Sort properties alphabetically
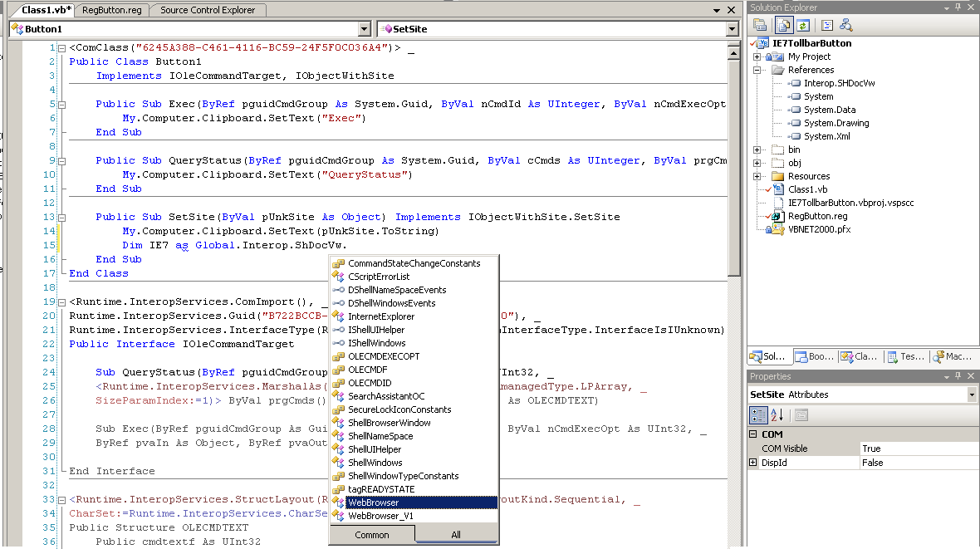Image resolution: width=980 pixels, height=549 pixels. [777, 414]
